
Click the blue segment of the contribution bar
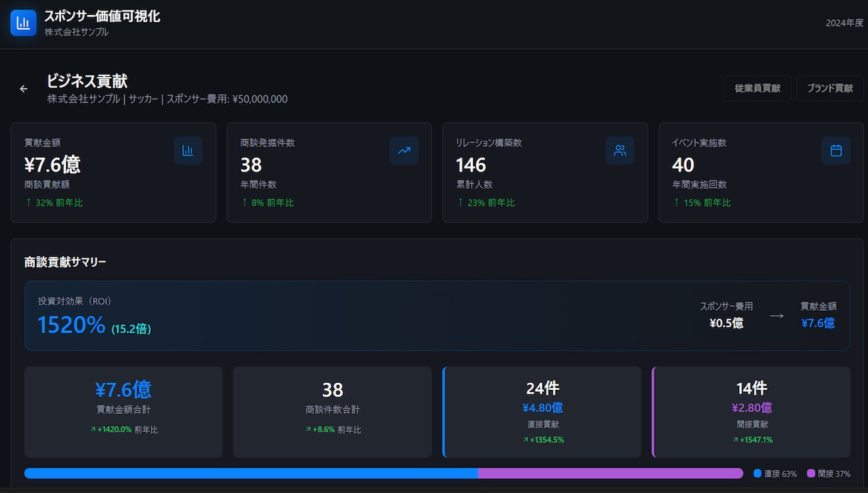tap(251, 473)
